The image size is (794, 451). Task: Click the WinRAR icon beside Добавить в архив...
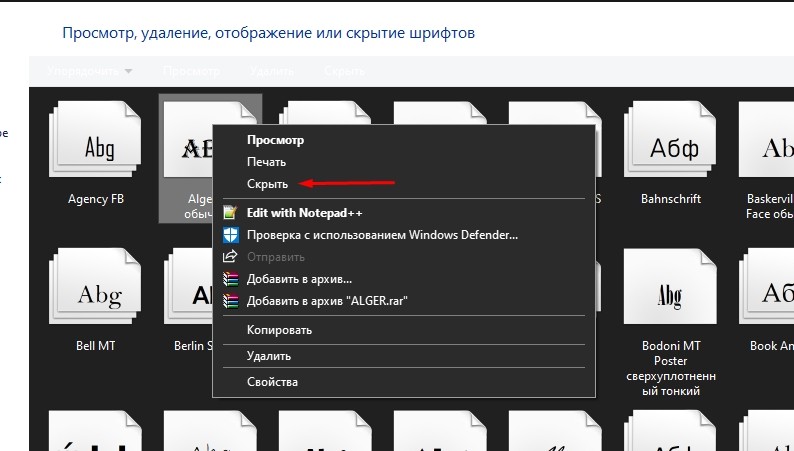230,279
